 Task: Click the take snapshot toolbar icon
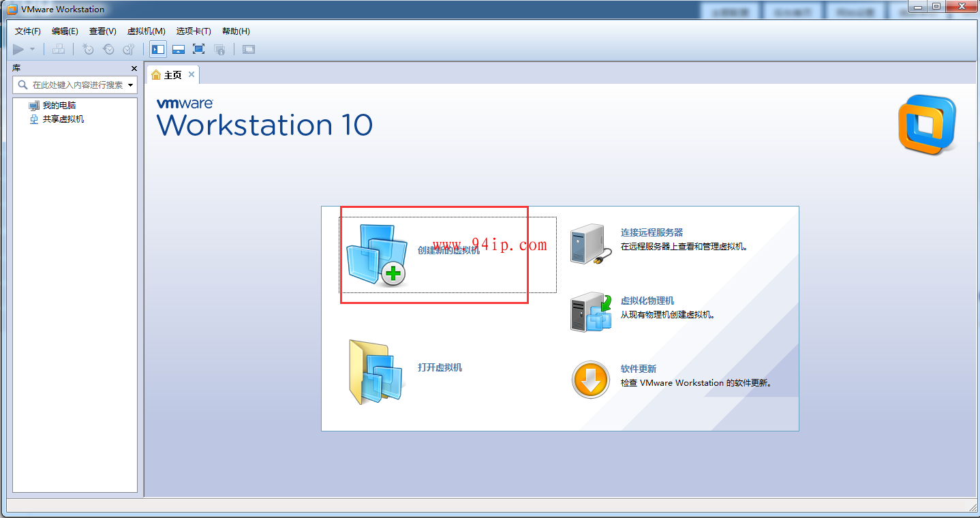click(x=88, y=49)
